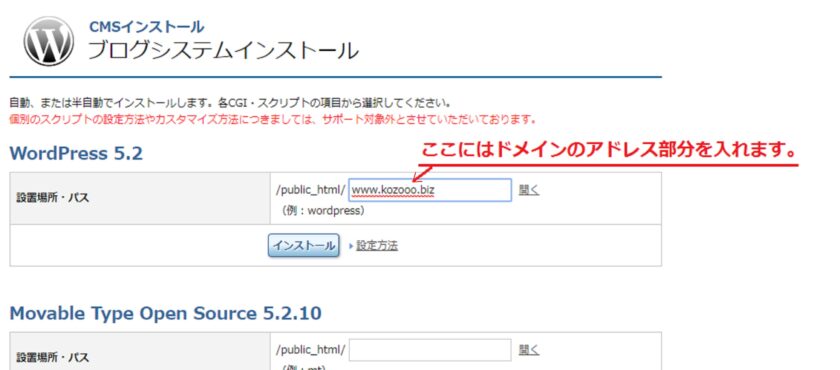Image resolution: width=840 pixels, height=370 pixels.
Task: Click the red サポート対象外 notice text
Action: [x=273, y=119]
